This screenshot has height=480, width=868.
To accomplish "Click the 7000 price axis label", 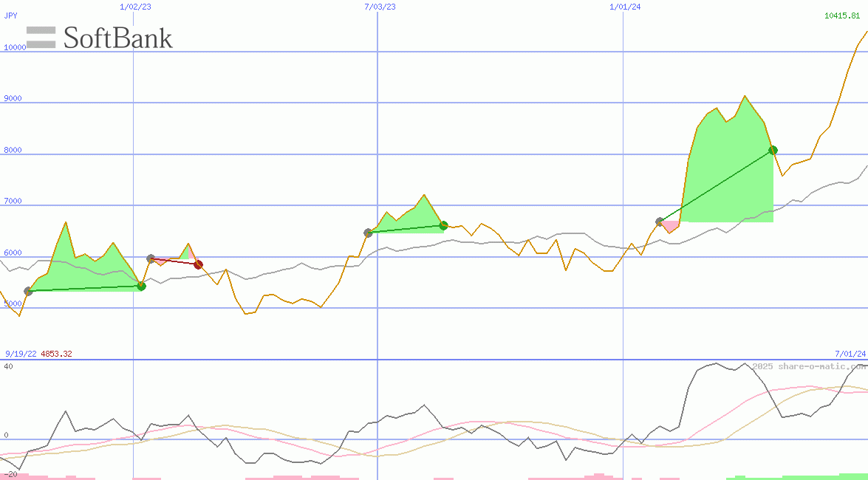I will pyautogui.click(x=13, y=201).
